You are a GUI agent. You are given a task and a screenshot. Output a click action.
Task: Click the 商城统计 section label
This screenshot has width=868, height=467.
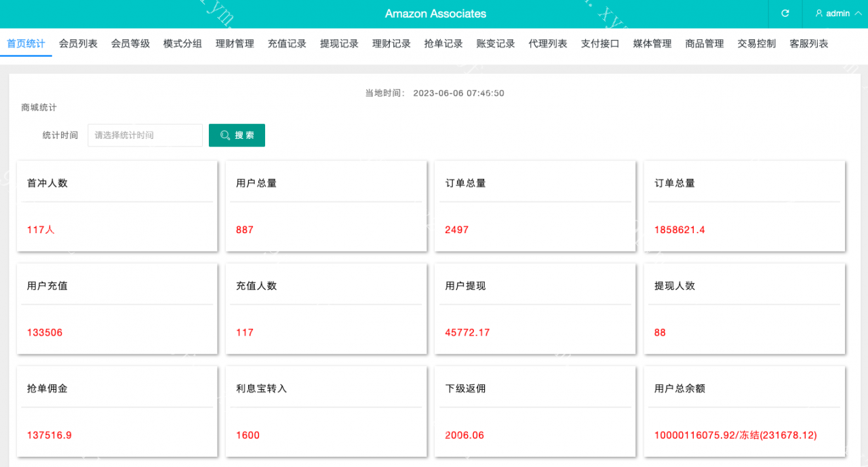39,107
